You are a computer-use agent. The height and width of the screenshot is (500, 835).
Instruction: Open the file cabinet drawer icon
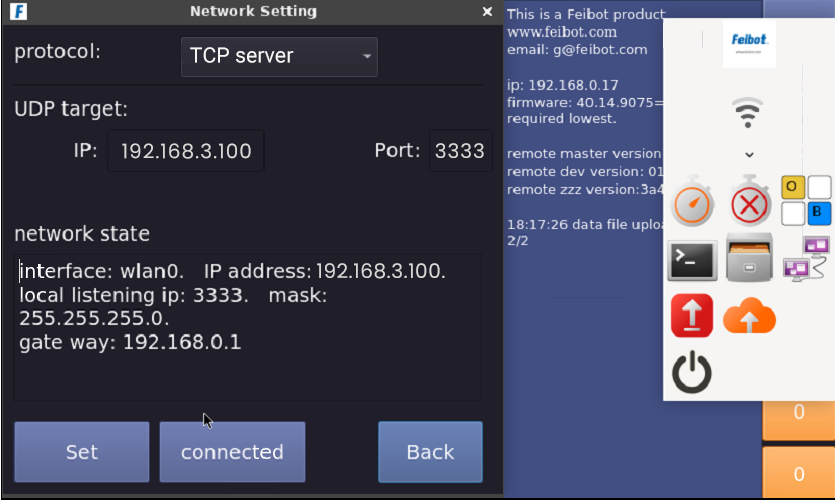pyautogui.click(x=749, y=259)
